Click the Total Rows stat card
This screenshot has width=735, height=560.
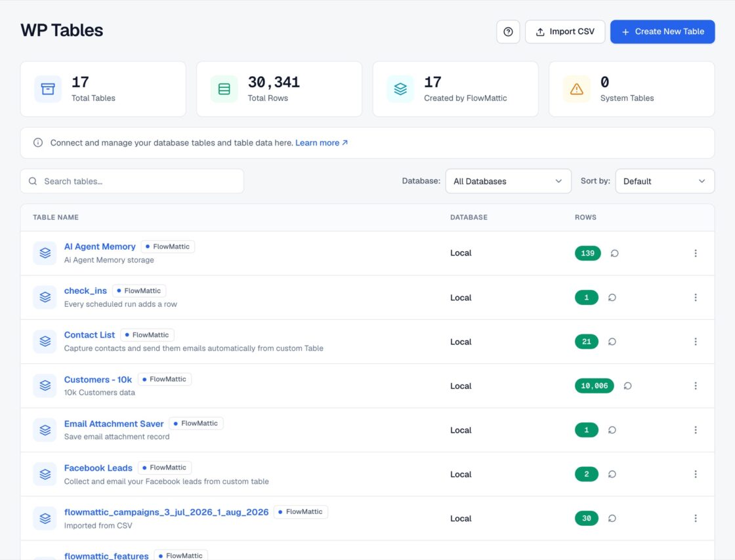click(x=280, y=89)
